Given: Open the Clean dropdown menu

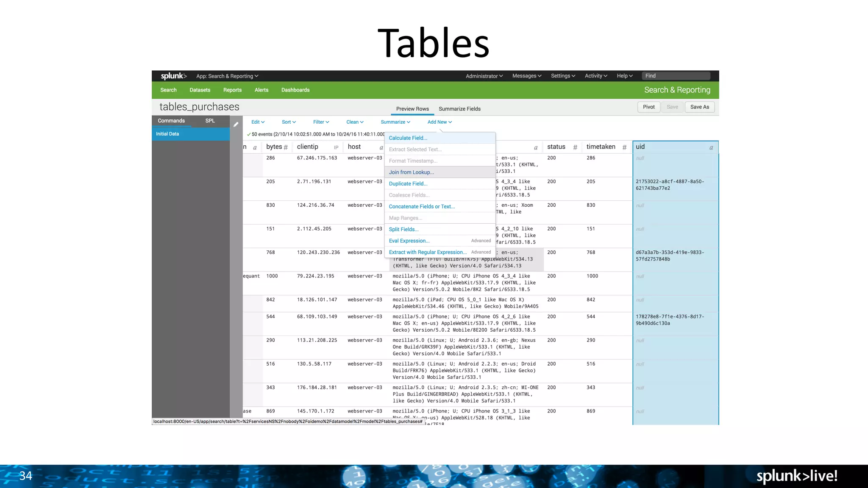Looking at the screenshot, I should 355,122.
